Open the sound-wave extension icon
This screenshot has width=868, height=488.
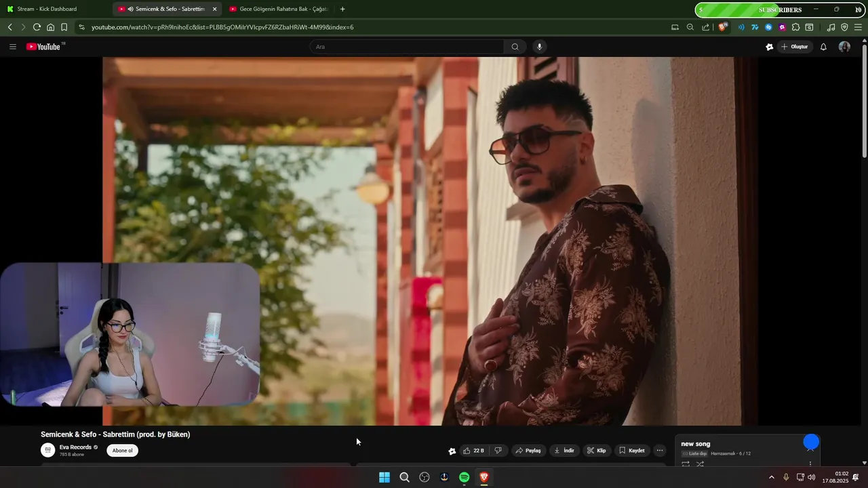coord(741,27)
